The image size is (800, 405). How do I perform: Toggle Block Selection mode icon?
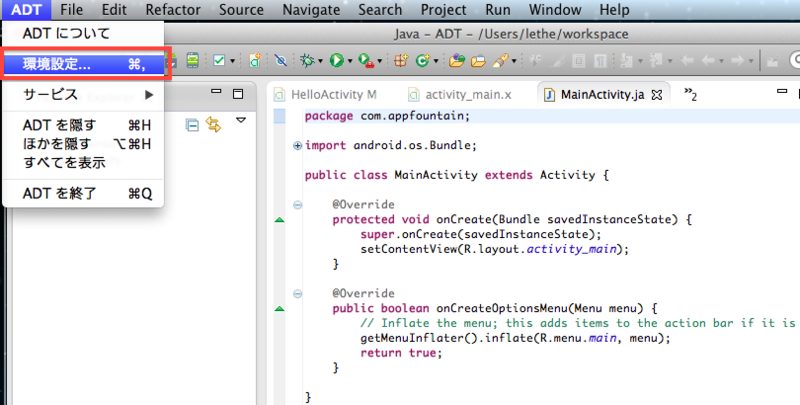[579, 61]
